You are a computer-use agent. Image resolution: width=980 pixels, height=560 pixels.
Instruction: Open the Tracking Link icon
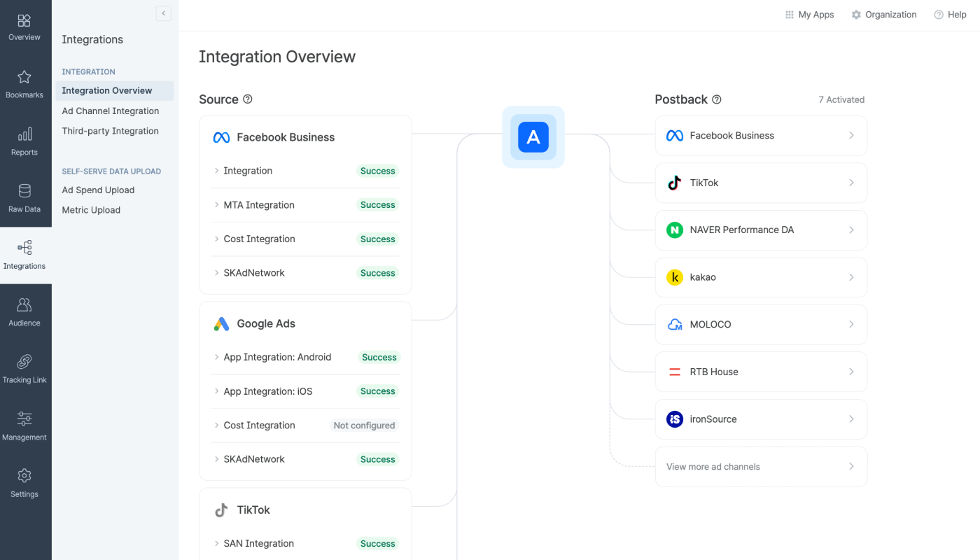coord(24,362)
